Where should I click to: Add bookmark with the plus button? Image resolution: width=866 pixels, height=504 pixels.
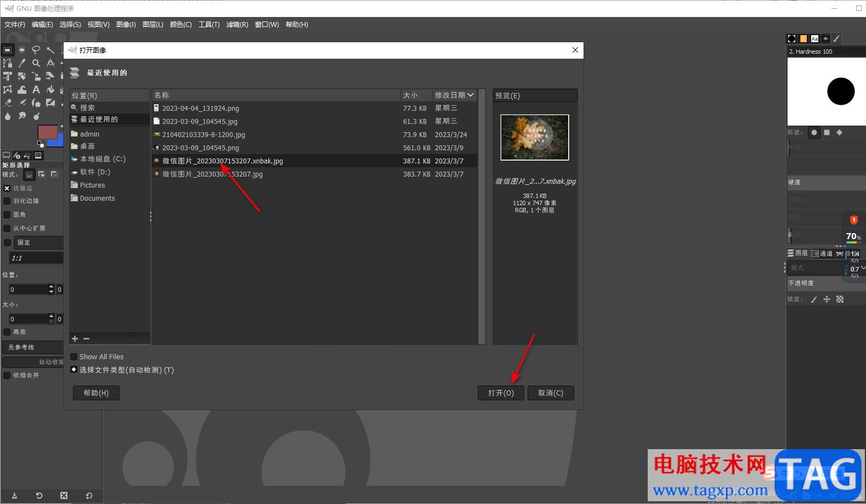[x=75, y=339]
